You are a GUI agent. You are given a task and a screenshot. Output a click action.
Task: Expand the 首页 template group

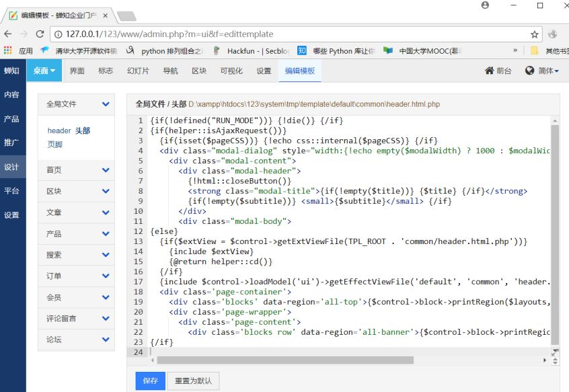(106, 170)
